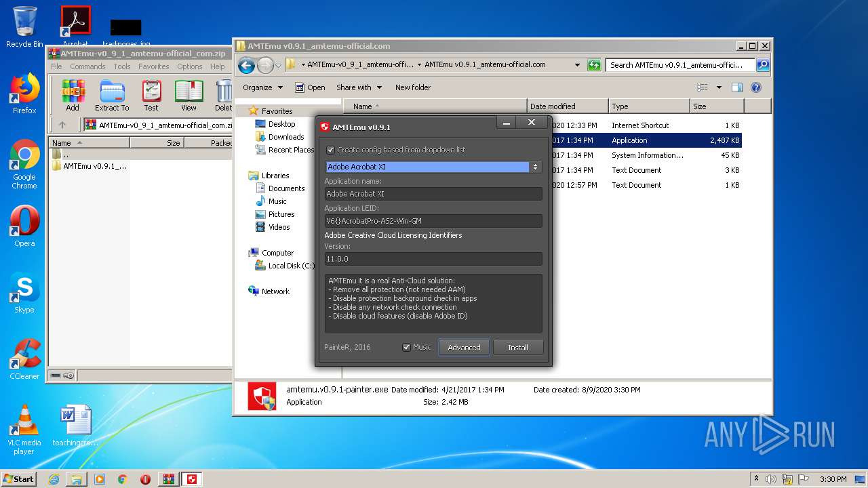Open the Skype desktop shortcut

point(24,293)
